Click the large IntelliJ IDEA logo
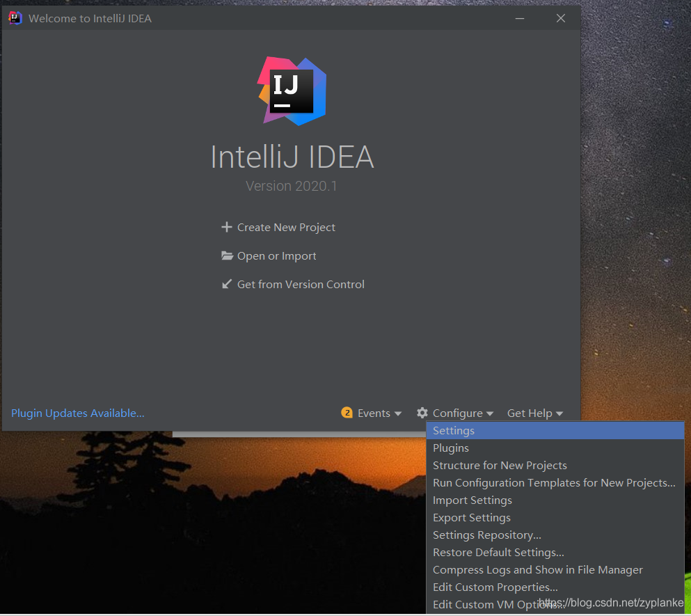691x616 pixels. pos(292,90)
